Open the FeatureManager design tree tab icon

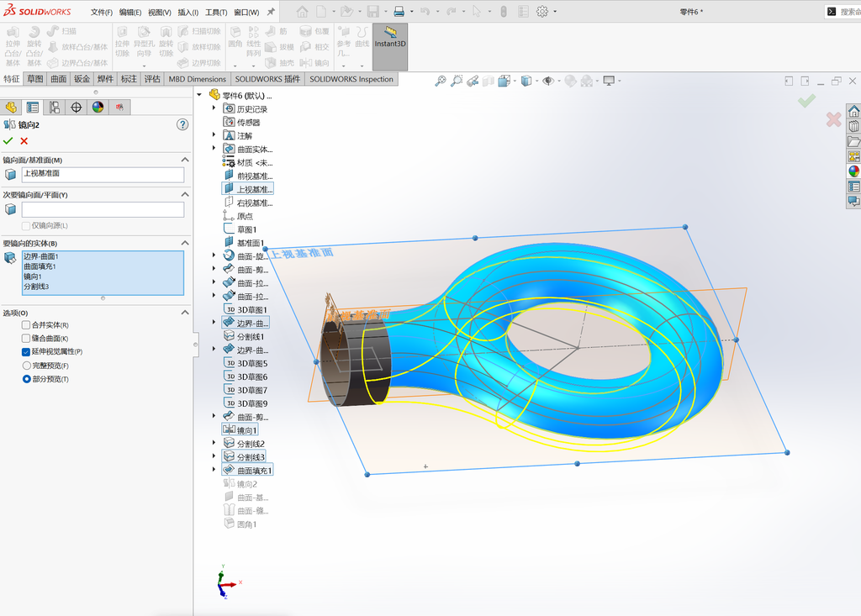pos(11,107)
